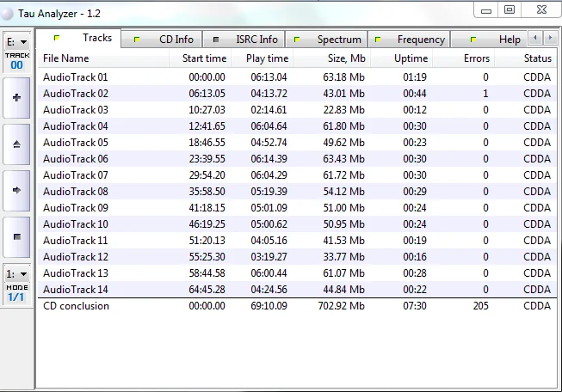
Task: Select AudioTrack 07 row
Action: pos(297,175)
